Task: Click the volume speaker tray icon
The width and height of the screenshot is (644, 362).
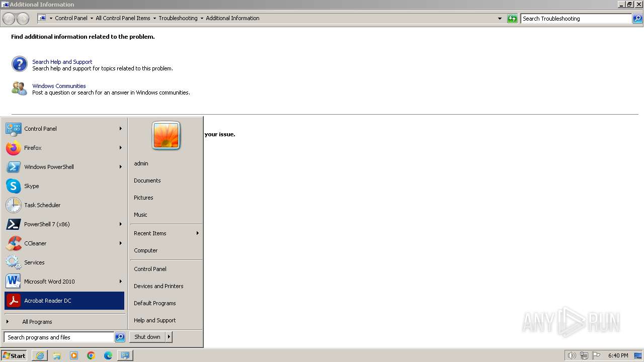Action: (572, 355)
